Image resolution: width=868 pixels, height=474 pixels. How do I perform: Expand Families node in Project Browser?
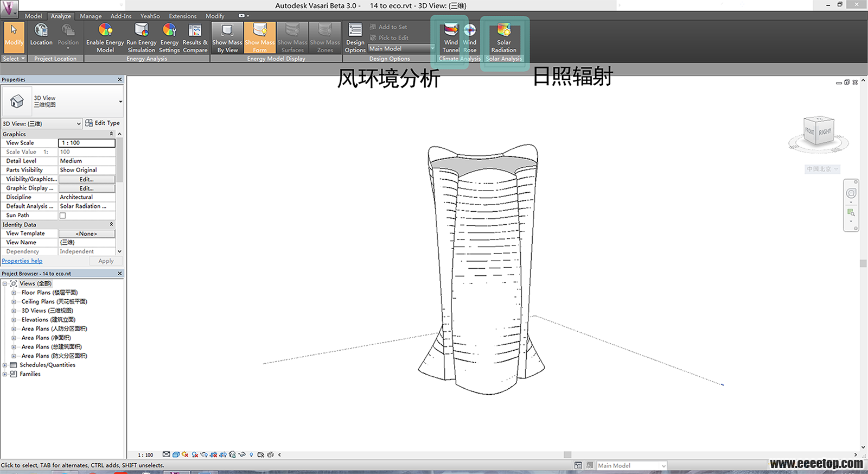(x=5, y=374)
